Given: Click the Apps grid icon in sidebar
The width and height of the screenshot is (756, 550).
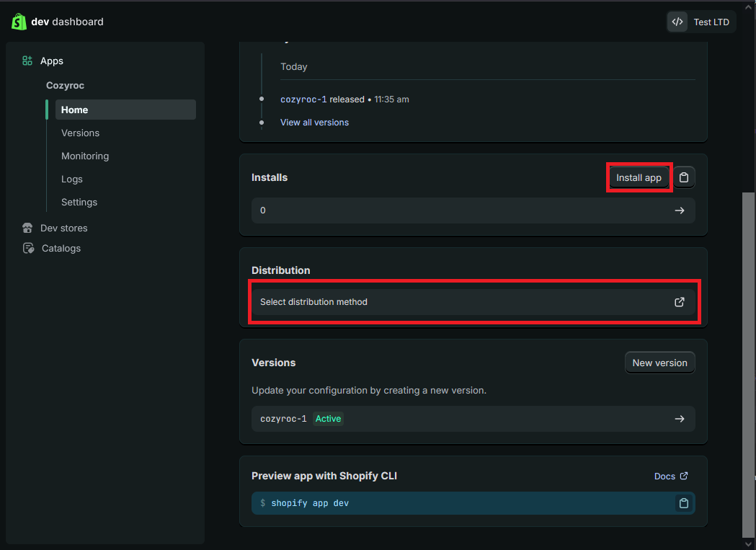Looking at the screenshot, I should pyautogui.click(x=27, y=61).
